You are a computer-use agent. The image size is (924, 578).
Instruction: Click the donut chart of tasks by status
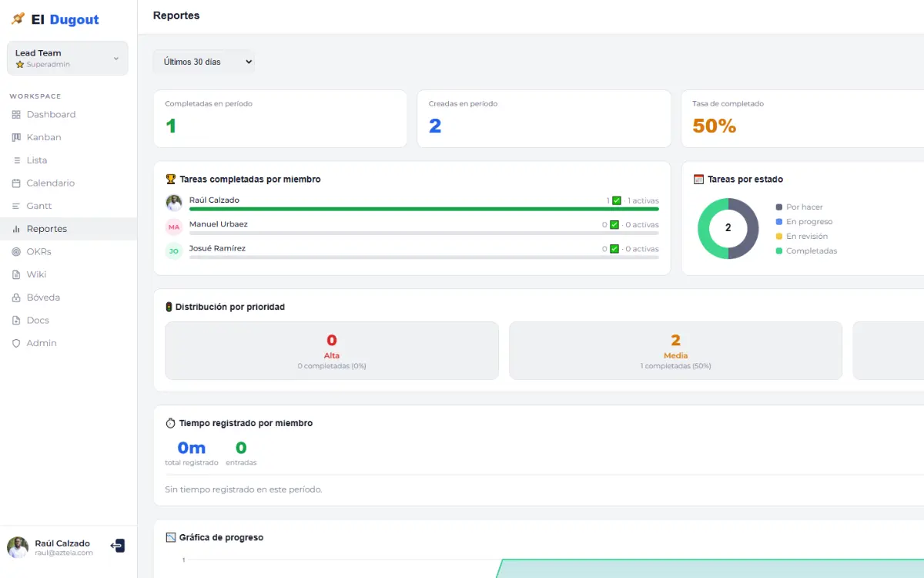(728, 228)
